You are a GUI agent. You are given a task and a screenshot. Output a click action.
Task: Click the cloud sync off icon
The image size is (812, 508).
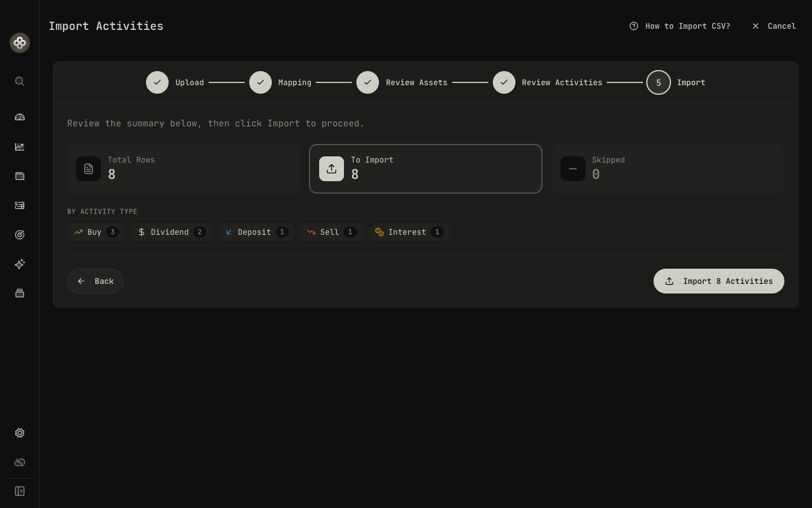[x=20, y=462]
